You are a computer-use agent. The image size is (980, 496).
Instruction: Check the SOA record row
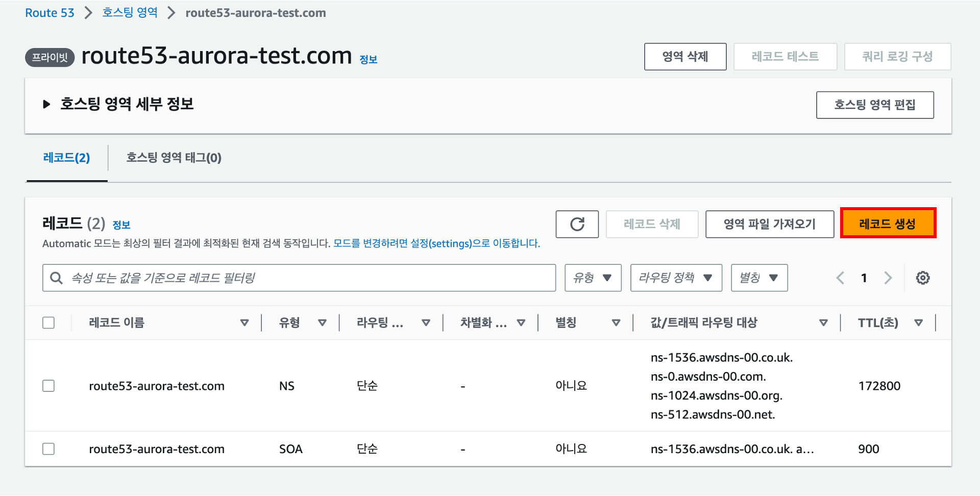click(x=48, y=449)
